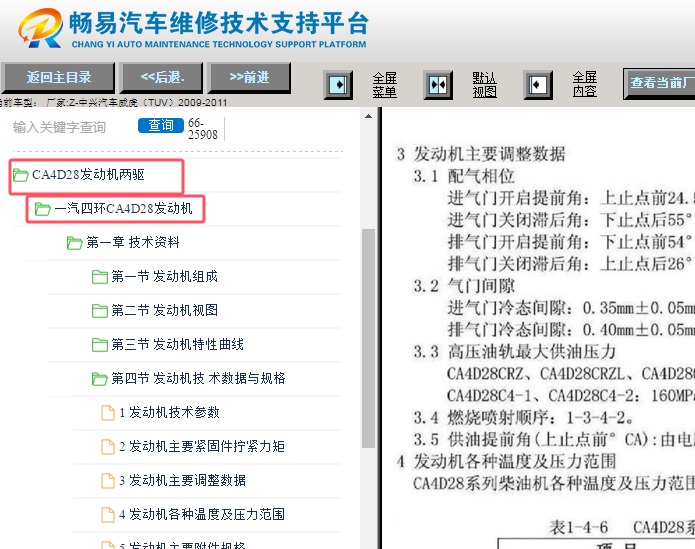Collapse the 一汽四环CA4D28发动机 folder icon

click(x=43, y=209)
